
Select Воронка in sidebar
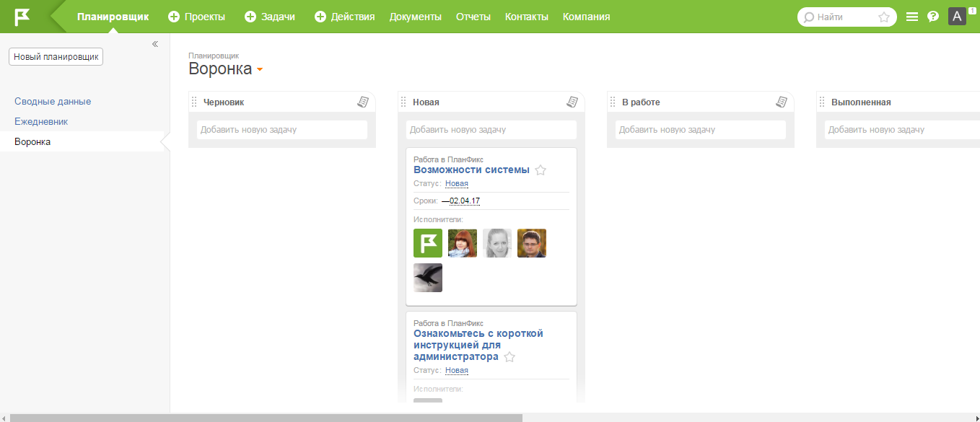32,142
